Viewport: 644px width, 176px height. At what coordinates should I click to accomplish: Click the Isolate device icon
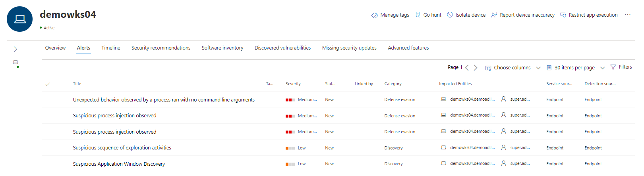[450, 15]
